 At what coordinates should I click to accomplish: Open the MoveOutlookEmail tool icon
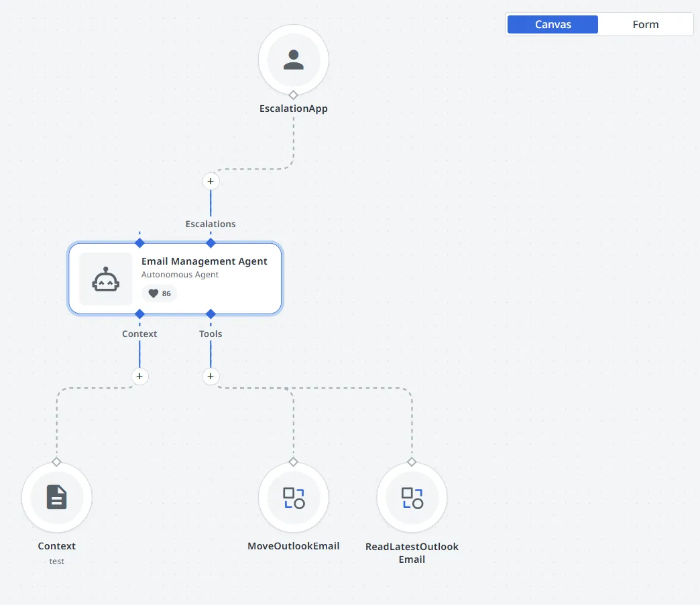coord(293,497)
